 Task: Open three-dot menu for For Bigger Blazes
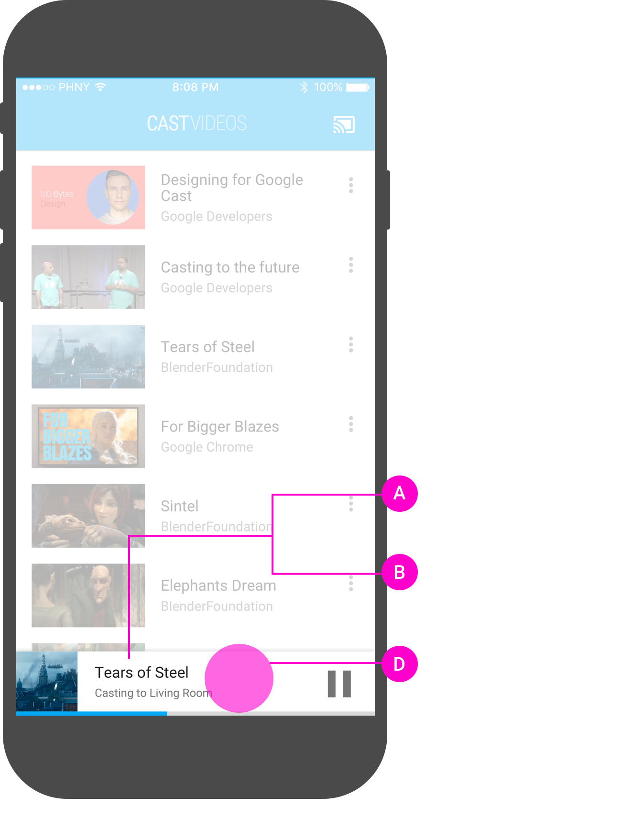(351, 424)
